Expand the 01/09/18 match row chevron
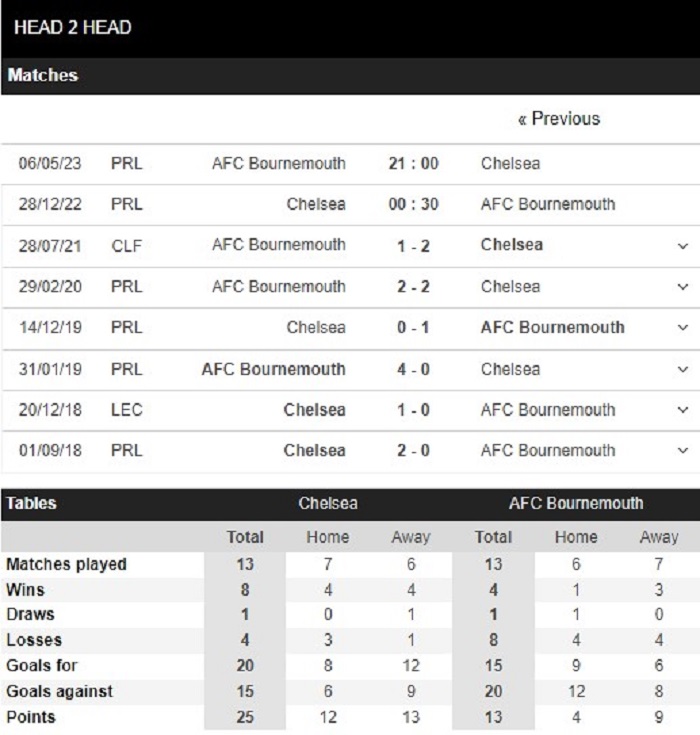This screenshot has width=700, height=735. coord(683,451)
